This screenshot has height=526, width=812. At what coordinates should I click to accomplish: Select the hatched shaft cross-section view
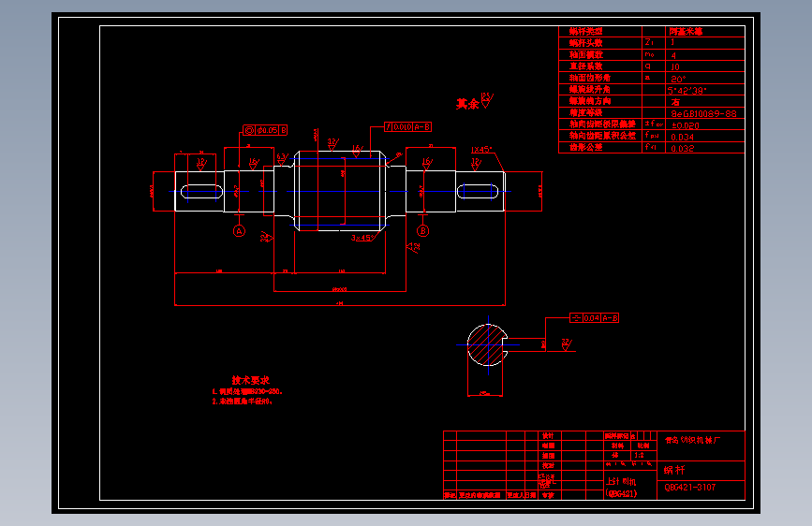487,344
